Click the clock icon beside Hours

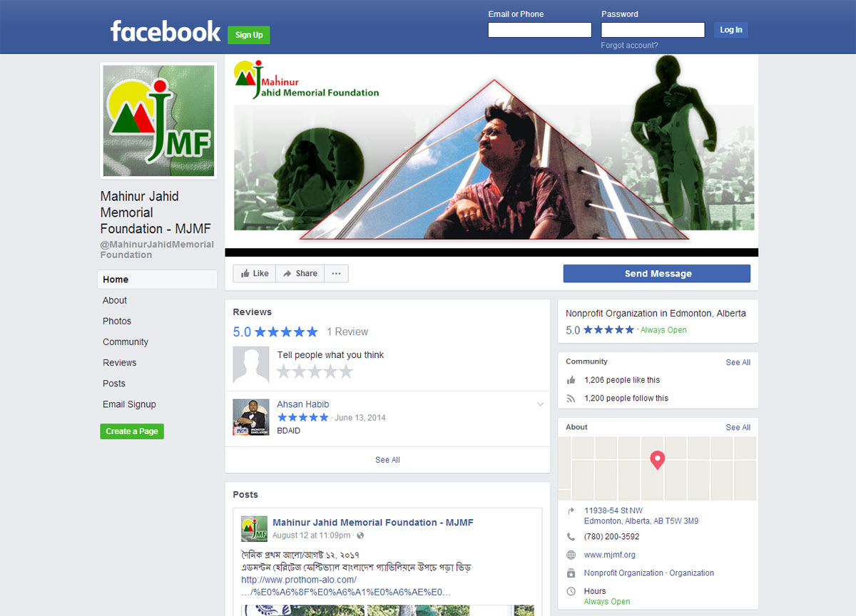(571, 591)
